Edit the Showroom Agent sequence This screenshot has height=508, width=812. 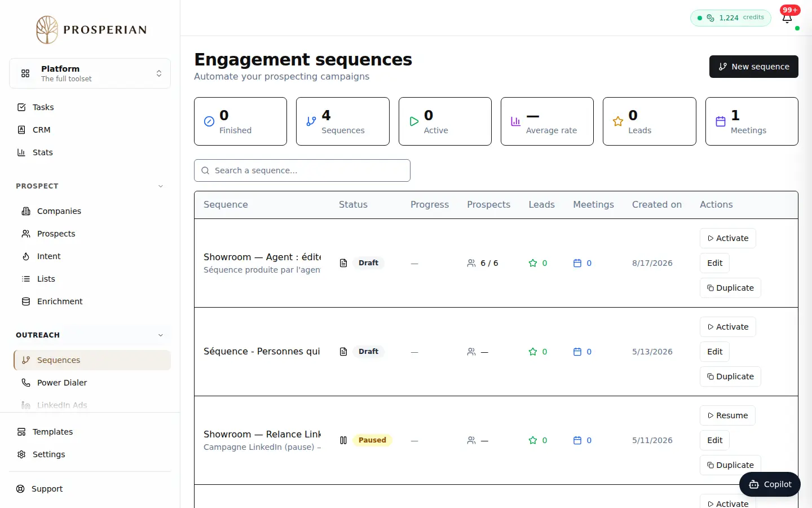(715, 263)
